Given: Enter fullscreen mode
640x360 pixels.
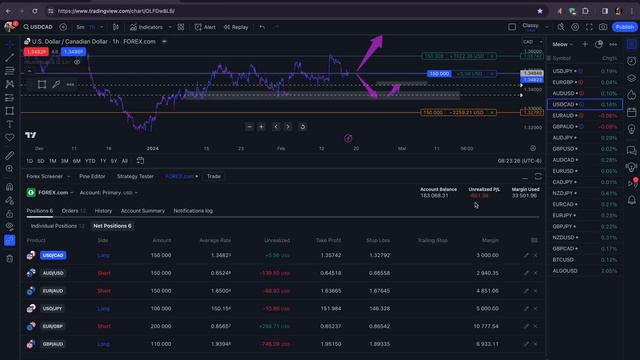Looking at the screenshot, I should [589, 27].
